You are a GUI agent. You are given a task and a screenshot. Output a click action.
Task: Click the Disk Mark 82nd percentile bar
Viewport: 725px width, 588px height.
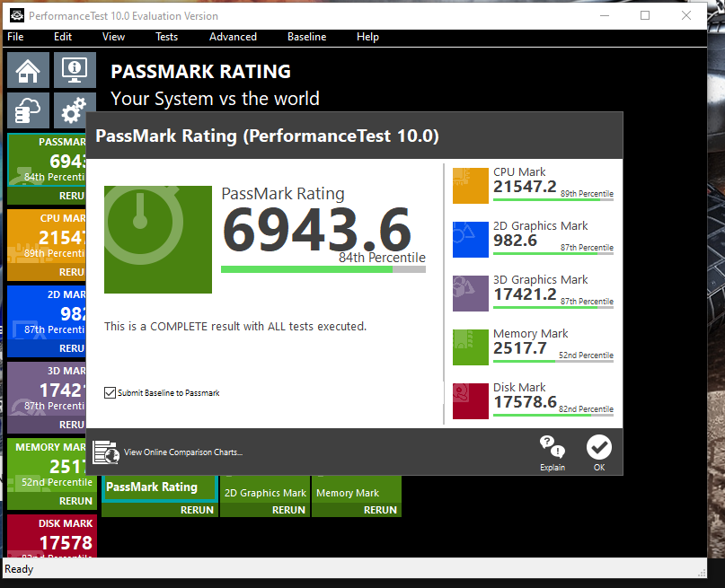point(553,416)
